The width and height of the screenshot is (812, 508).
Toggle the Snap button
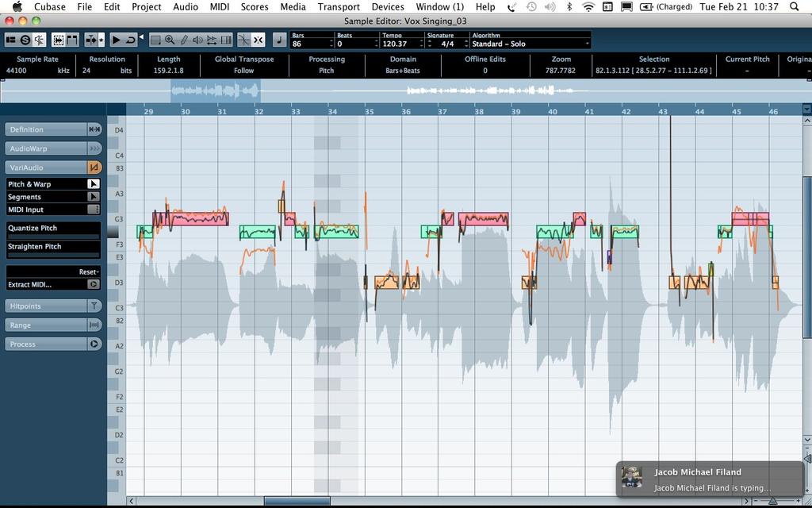click(x=258, y=40)
